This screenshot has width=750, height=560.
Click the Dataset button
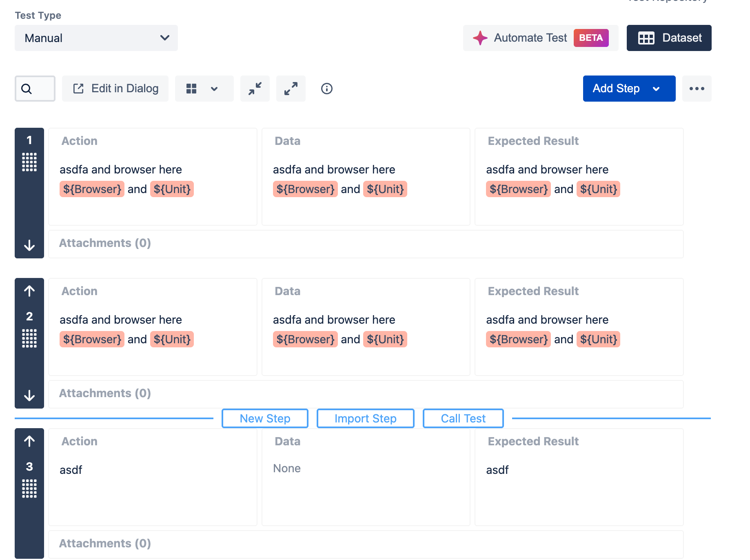pos(669,38)
